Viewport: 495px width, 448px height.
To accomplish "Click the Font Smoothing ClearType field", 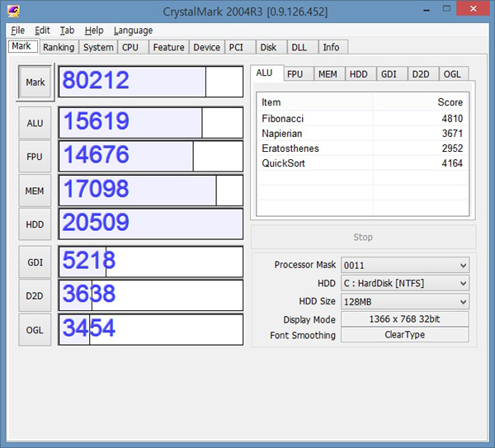I will (x=405, y=335).
